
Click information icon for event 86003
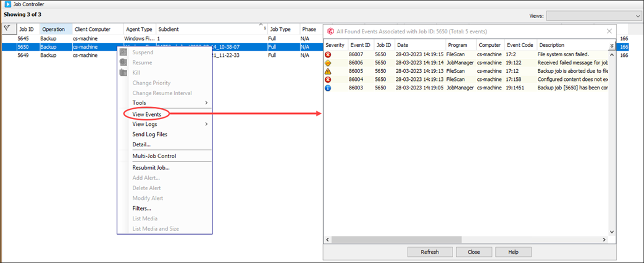pos(328,88)
